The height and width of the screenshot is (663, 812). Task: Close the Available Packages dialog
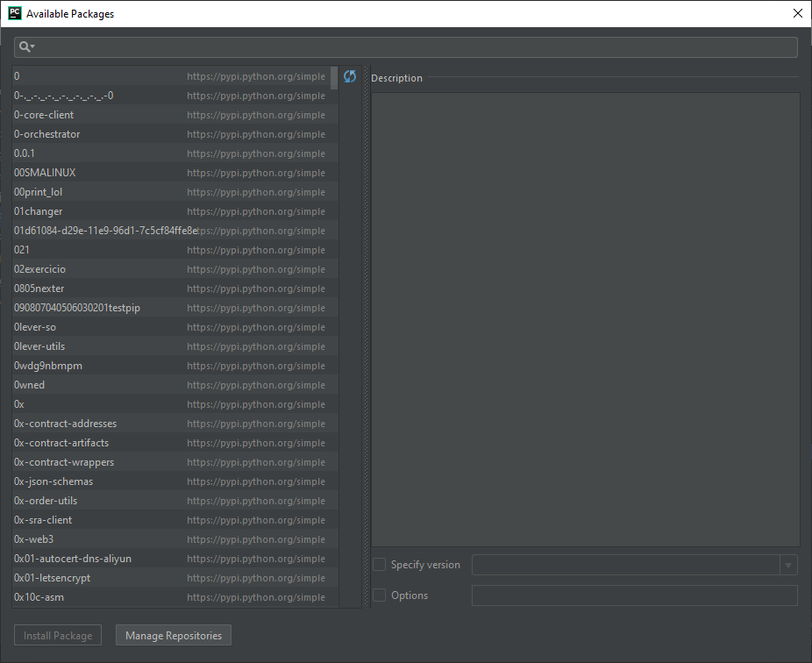click(x=797, y=13)
